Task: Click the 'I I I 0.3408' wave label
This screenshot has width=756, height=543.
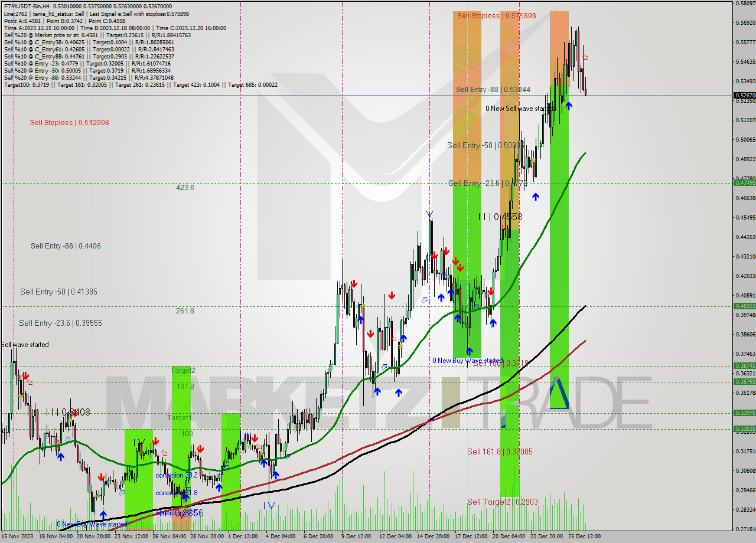Action: click(x=68, y=413)
